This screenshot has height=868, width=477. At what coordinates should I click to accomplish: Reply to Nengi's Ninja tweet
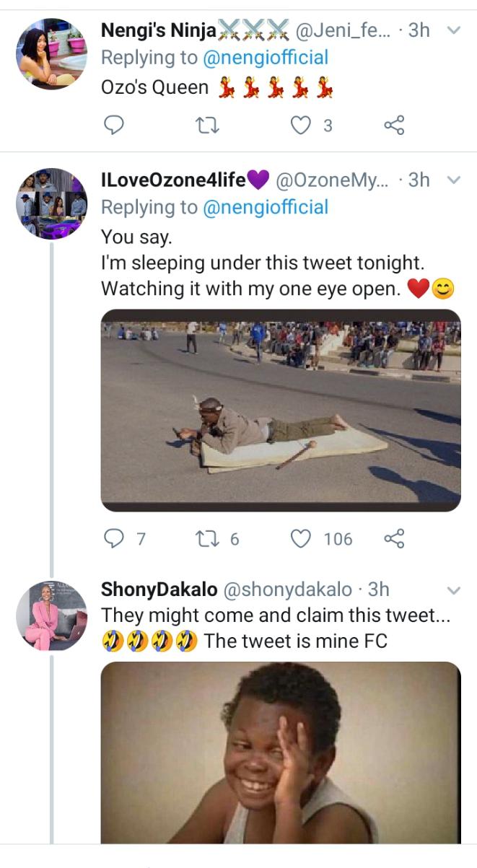pos(115,126)
